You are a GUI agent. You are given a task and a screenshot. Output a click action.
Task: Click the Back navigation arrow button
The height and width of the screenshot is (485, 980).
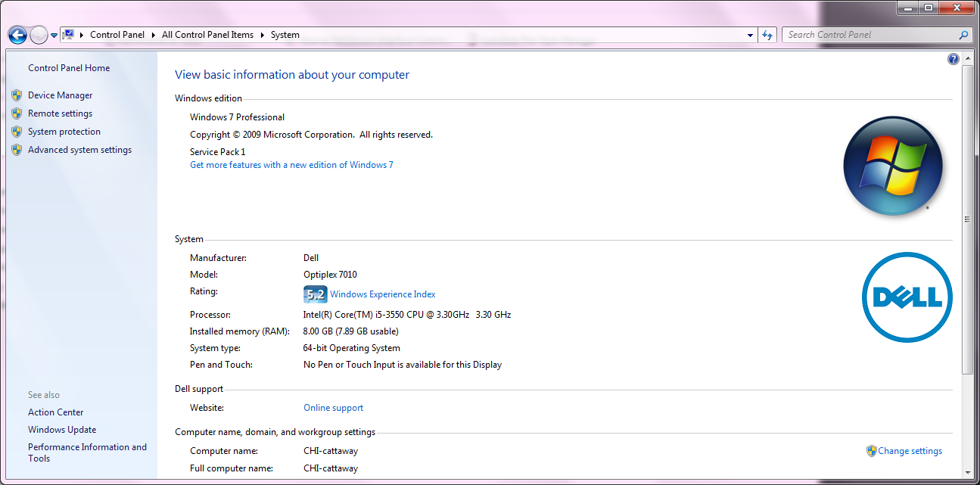[17, 35]
